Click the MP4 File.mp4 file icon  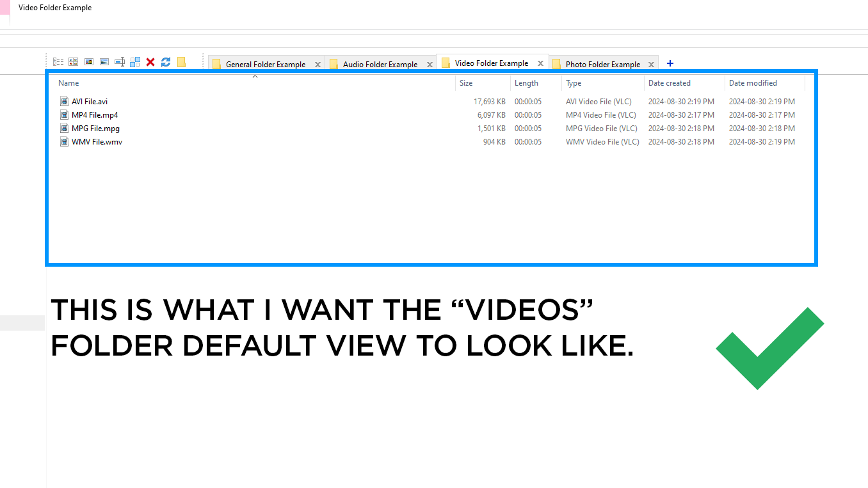click(x=64, y=114)
